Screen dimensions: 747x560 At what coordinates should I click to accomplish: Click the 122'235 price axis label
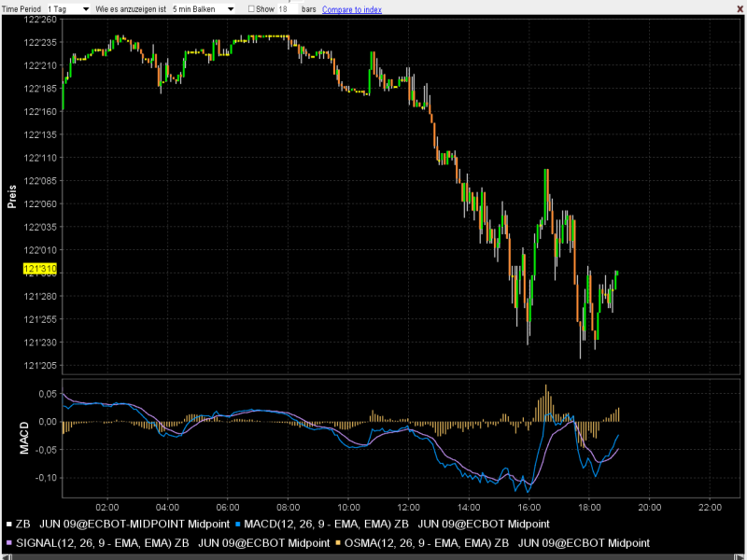[x=40, y=43]
